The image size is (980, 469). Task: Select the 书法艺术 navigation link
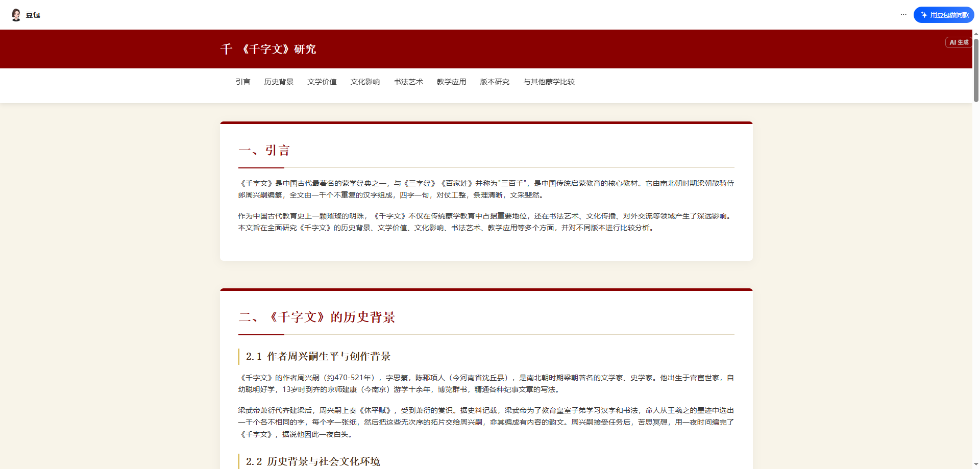pyautogui.click(x=408, y=82)
